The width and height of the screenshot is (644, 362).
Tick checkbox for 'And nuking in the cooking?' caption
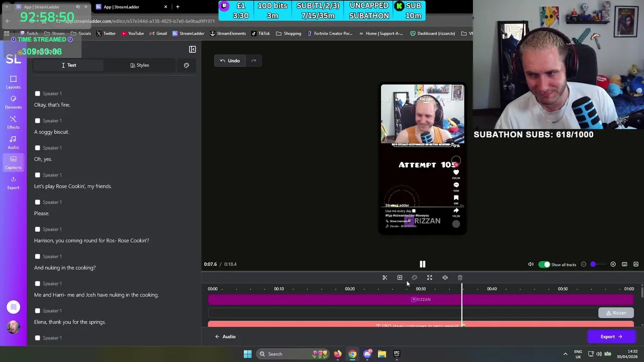click(x=37, y=256)
